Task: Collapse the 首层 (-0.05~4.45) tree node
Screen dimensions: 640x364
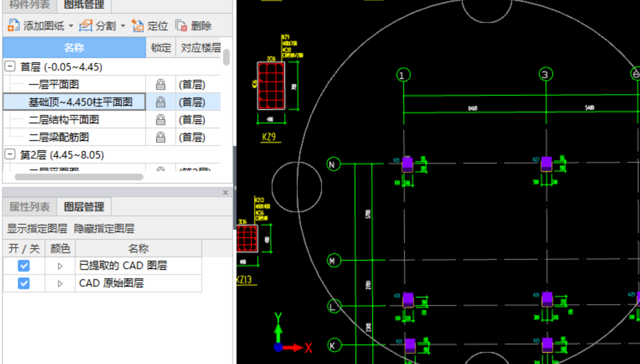Action: [x=10, y=66]
